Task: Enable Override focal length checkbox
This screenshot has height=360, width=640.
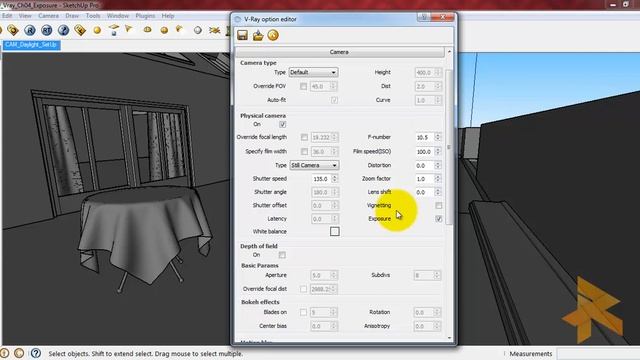Action: tap(304, 137)
